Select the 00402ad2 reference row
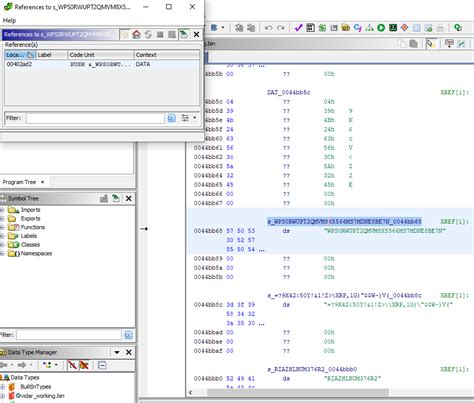 coord(102,64)
